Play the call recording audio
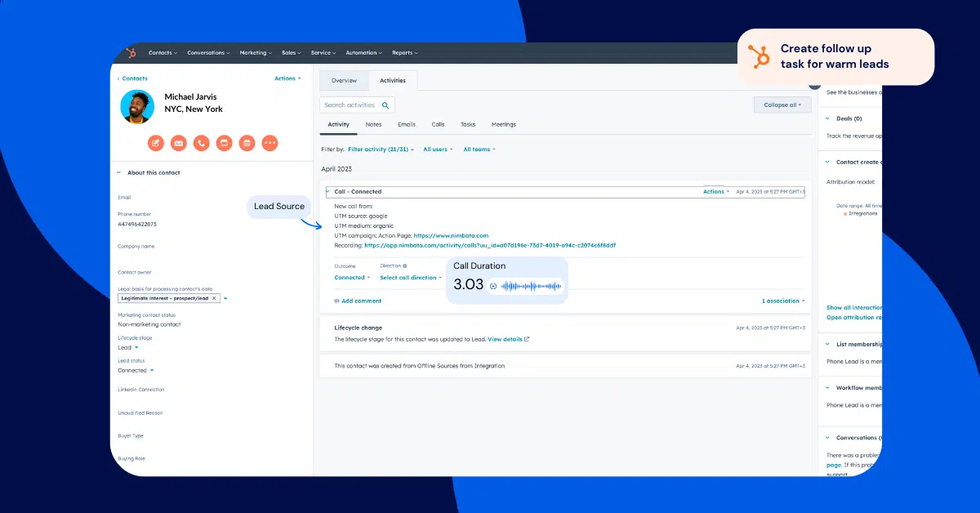The width and height of the screenshot is (980, 513). tap(493, 286)
